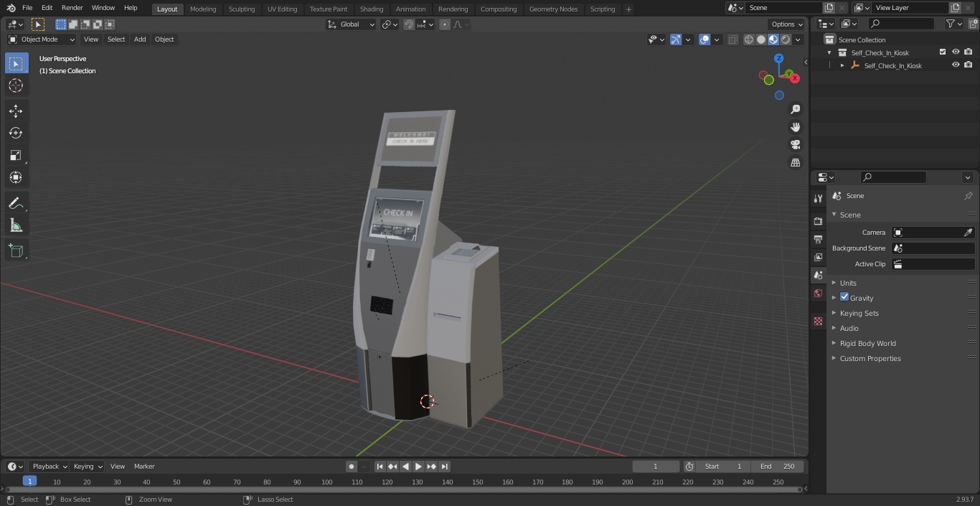Viewport: 980px width, 506px height.
Task: Click the zoom viewport magnifier icon
Action: pos(796,109)
